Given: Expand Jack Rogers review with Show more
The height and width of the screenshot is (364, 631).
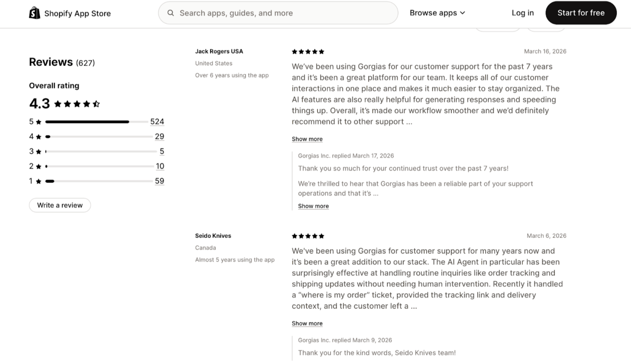Looking at the screenshot, I should click(307, 139).
